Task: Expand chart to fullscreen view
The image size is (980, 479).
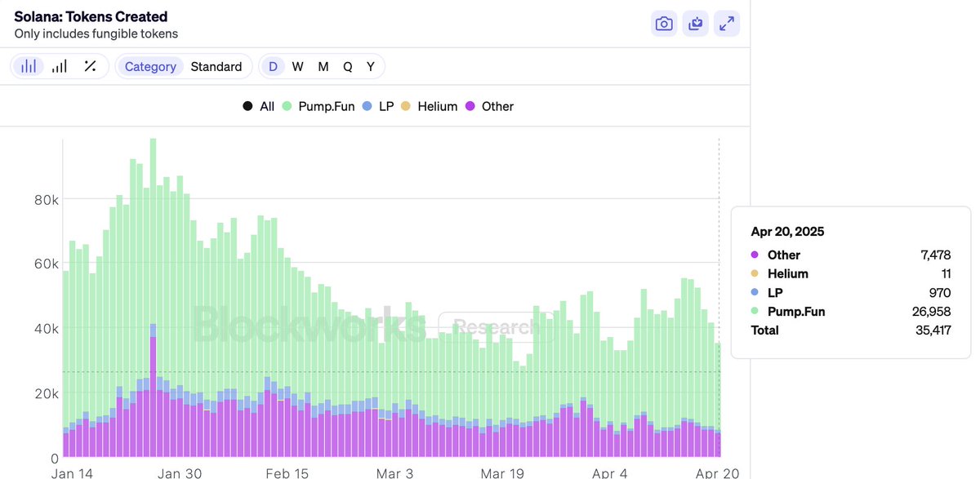Action: [x=727, y=24]
